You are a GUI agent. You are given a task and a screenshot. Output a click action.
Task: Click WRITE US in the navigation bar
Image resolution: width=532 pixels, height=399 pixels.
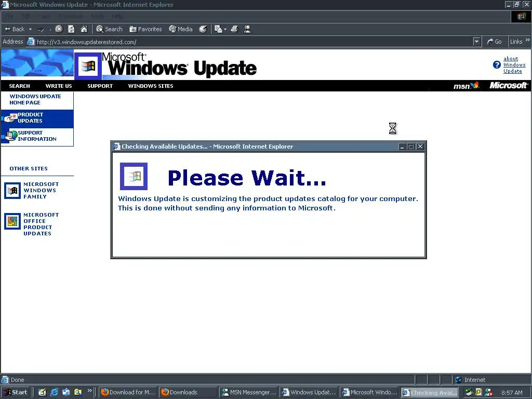tap(59, 86)
